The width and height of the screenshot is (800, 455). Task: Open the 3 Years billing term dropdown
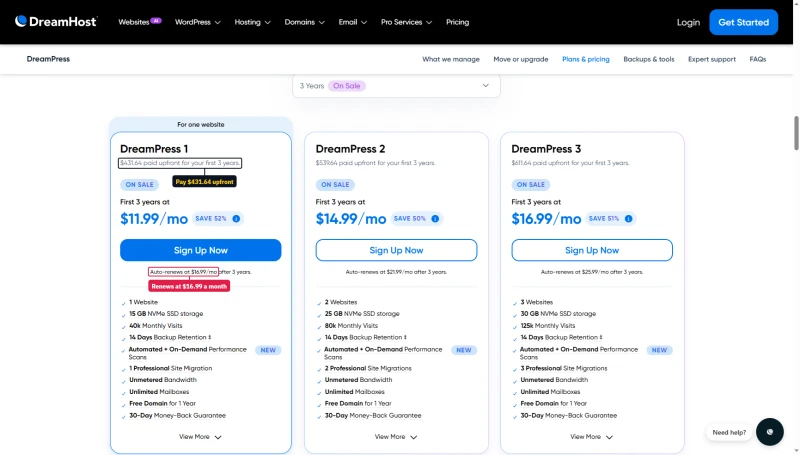click(x=396, y=86)
